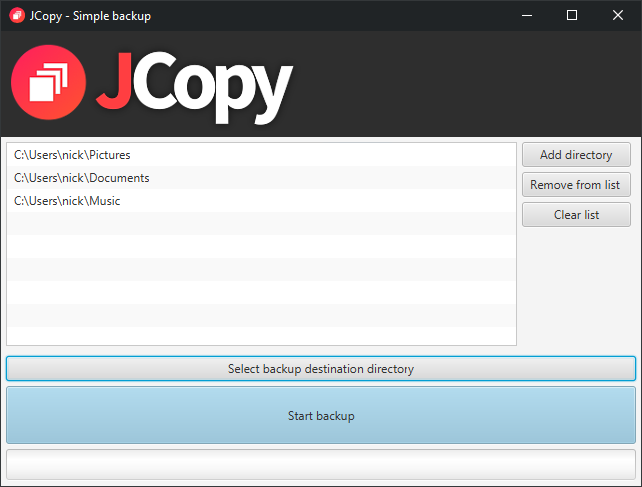The height and width of the screenshot is (487, 642).
Task: Remove the selected entry with Remove from list
Action: click(576, 185)
